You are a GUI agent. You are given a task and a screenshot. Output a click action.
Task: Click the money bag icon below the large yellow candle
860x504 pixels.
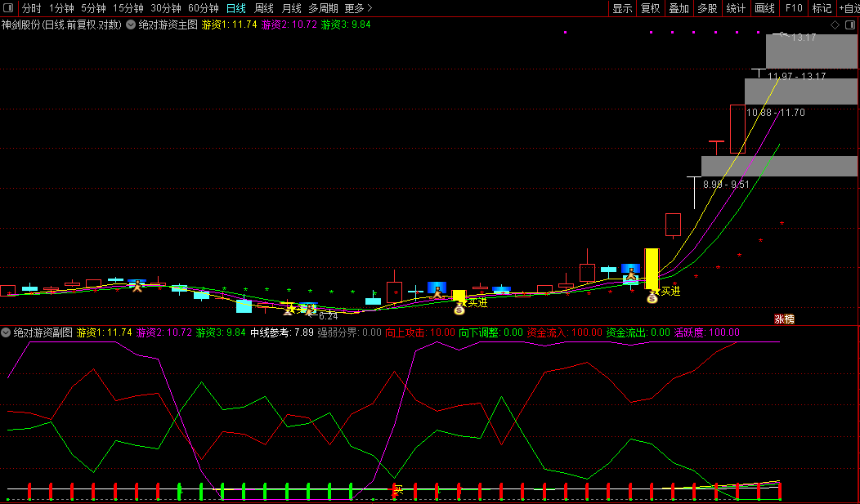[x=652, y=297]
